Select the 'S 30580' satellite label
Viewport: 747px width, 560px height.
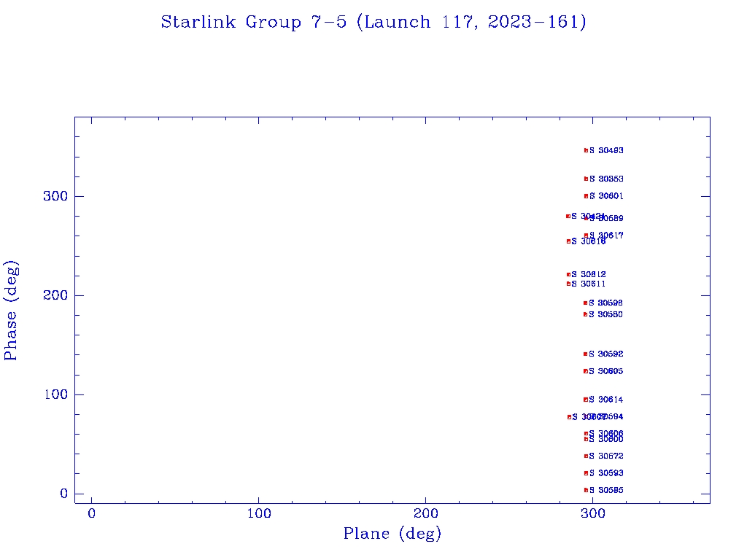point(605,314)
